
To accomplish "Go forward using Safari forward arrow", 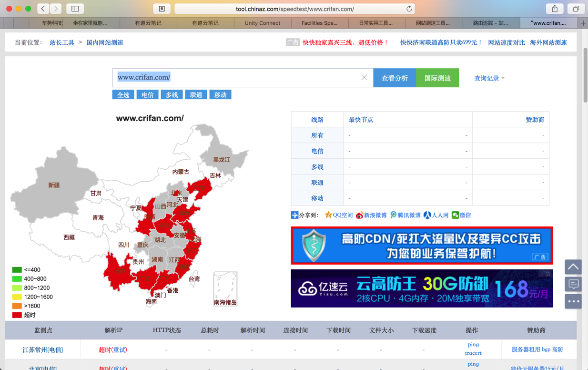I will coord(56,9).
